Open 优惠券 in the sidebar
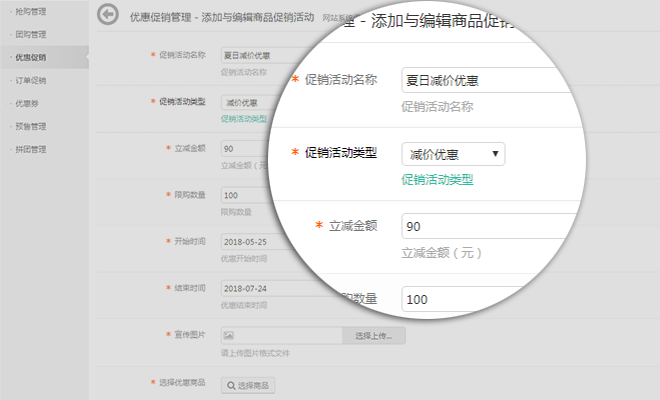The image size is (660, 400). pos(27,103)
